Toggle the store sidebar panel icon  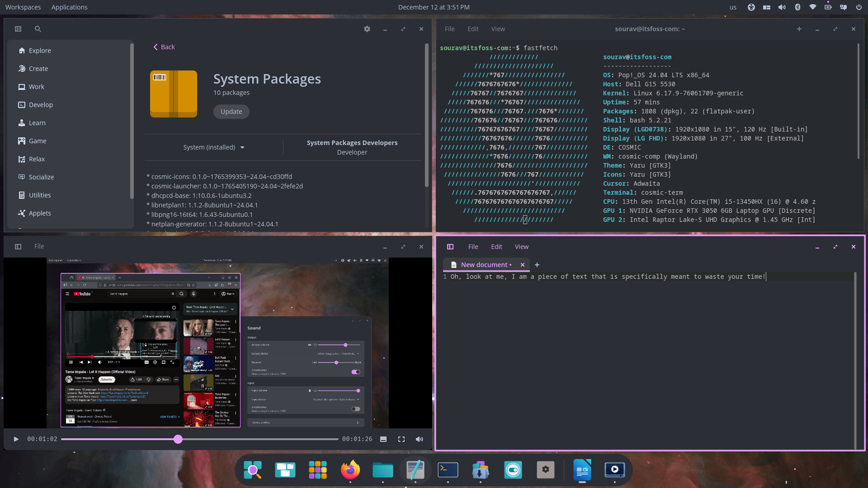(x=18, y=29)
